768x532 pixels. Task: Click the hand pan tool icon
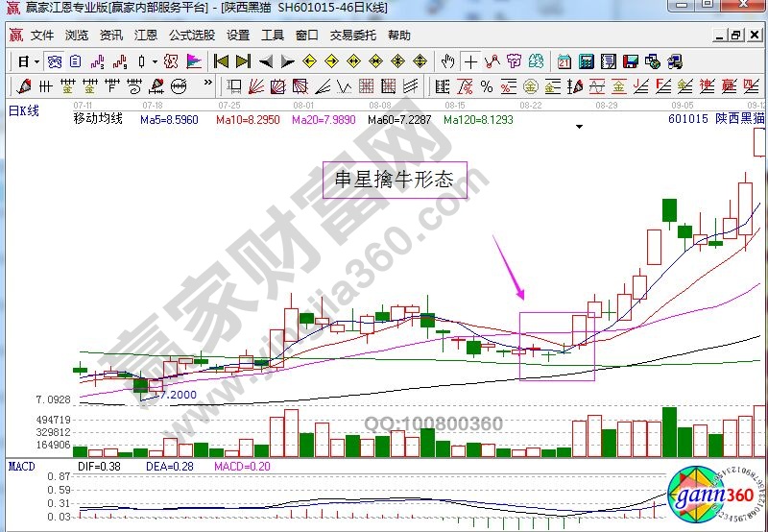tap(447, 61)
